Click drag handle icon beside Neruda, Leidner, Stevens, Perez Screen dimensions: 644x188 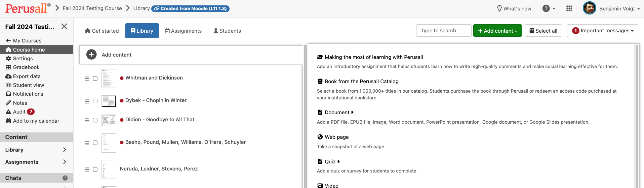[87, 169]
